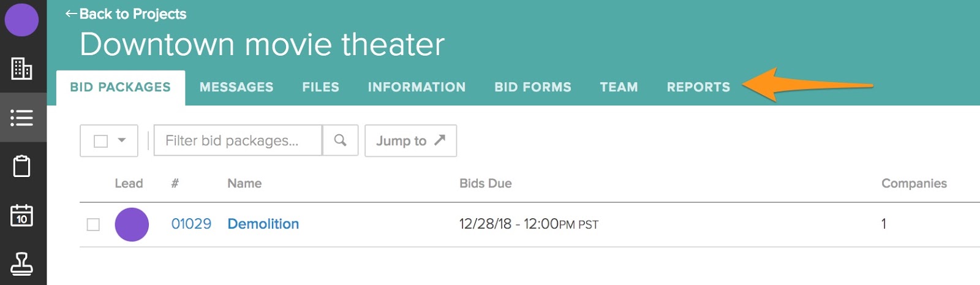Check the Demolition row checkbox
Screen dimensions: 980x285
pos(93,225)
